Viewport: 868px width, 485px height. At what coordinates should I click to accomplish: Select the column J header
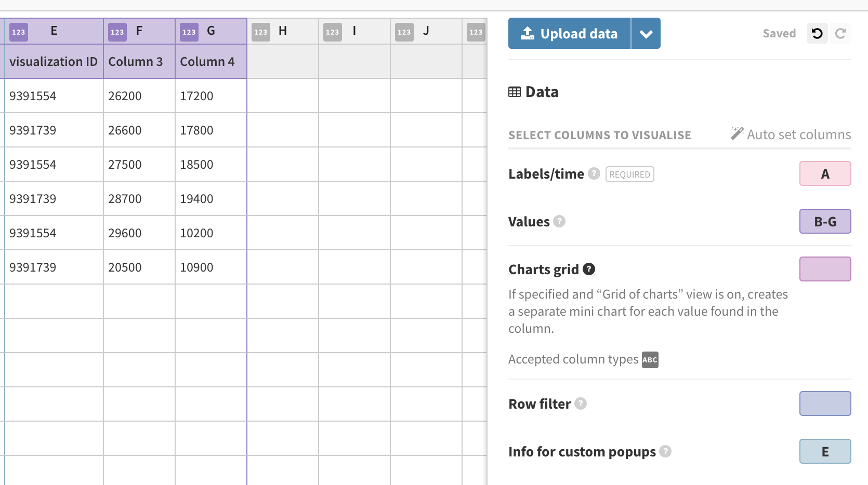pos(426,31)
